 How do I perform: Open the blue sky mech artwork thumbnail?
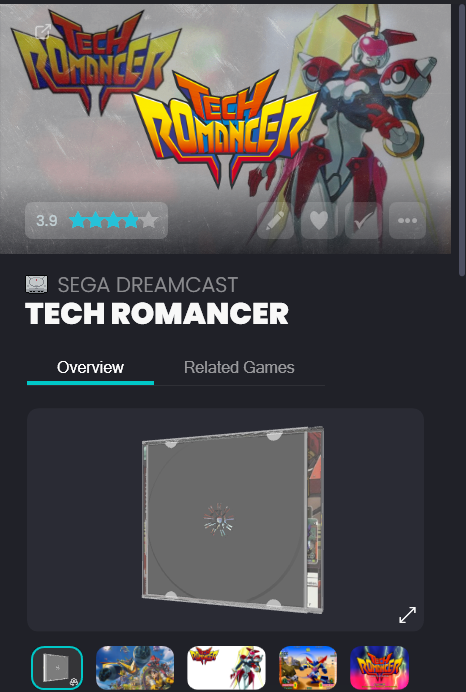coord(135,668)
